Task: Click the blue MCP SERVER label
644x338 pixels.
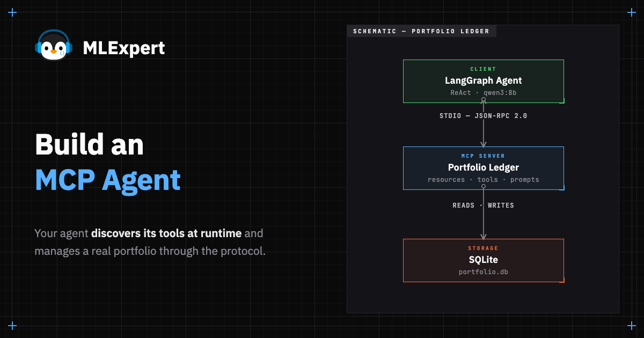Action: pos(484,156)
